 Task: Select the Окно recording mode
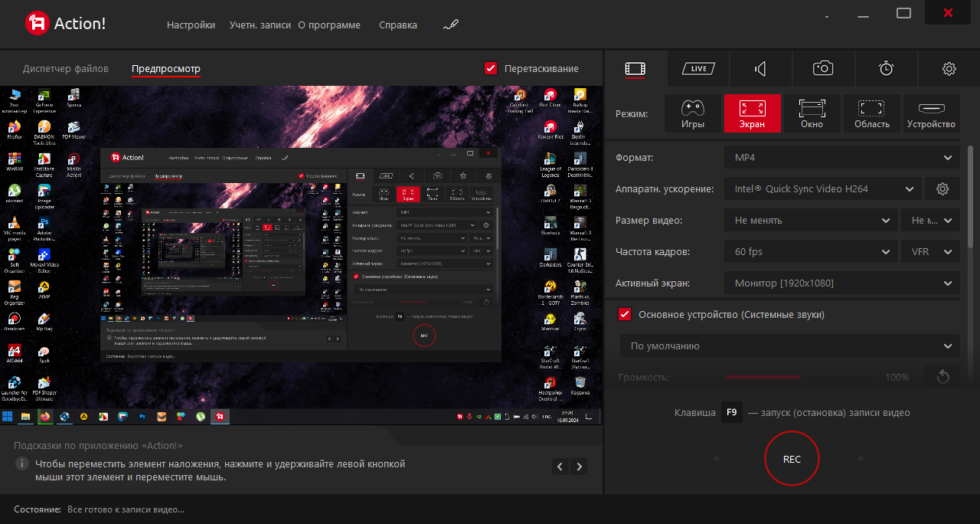(812, 113)
